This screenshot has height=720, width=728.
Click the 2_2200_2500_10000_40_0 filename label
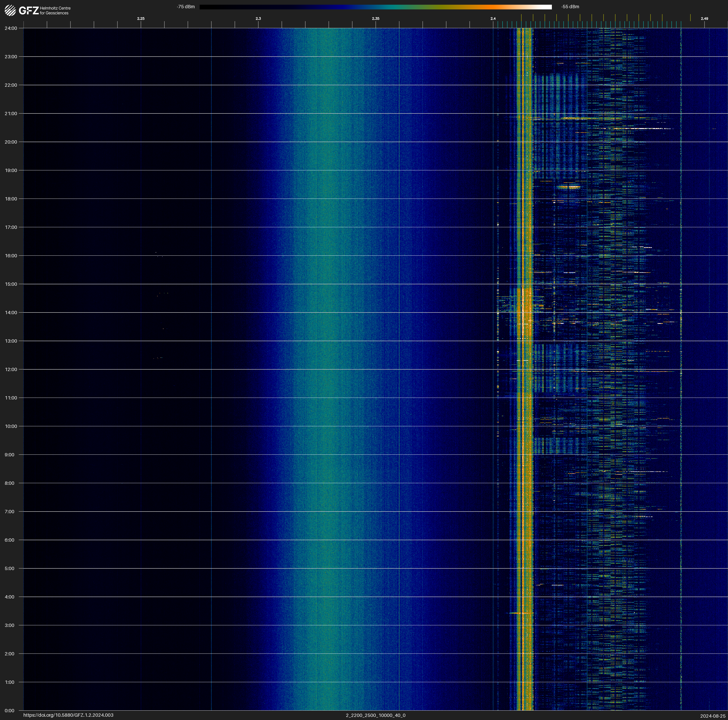[375, 715]
